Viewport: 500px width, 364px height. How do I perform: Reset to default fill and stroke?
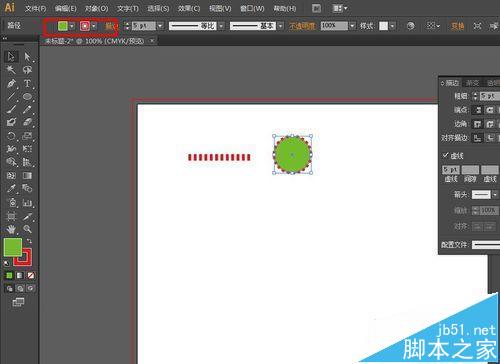pyautogui.click(x=6, y=263)
